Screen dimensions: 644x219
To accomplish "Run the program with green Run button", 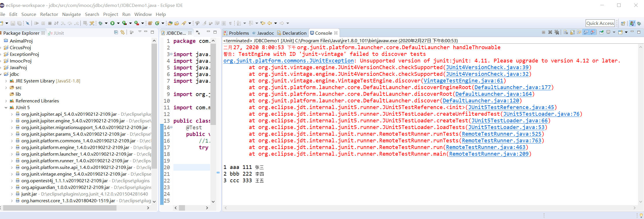I will pos(112,23).
